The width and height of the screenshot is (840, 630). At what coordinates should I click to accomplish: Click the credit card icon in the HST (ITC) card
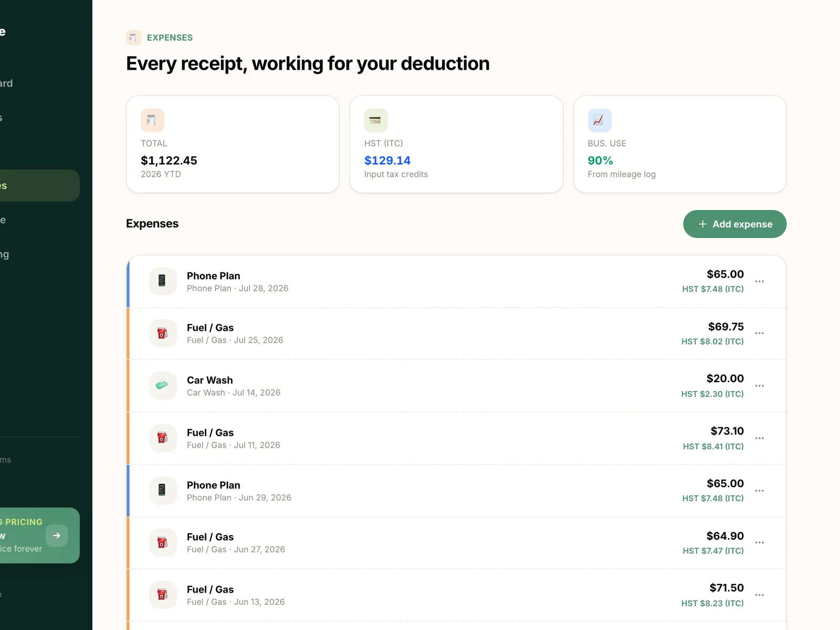coord(376,120)
